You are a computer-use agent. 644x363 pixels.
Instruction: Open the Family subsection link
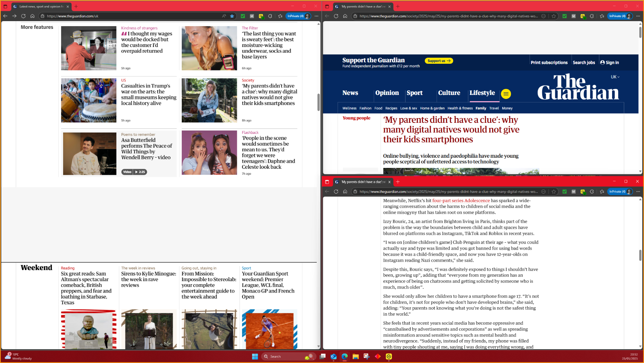click(x=481, y=108)
